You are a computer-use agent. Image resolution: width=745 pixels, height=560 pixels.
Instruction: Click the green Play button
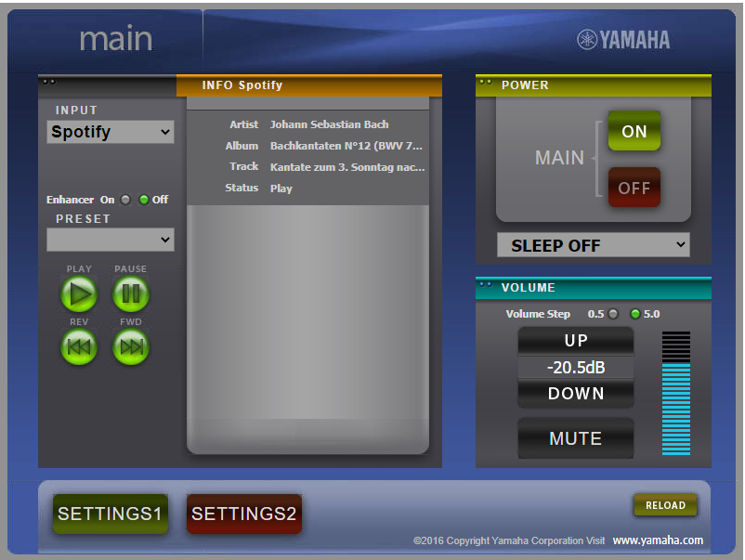79,294
